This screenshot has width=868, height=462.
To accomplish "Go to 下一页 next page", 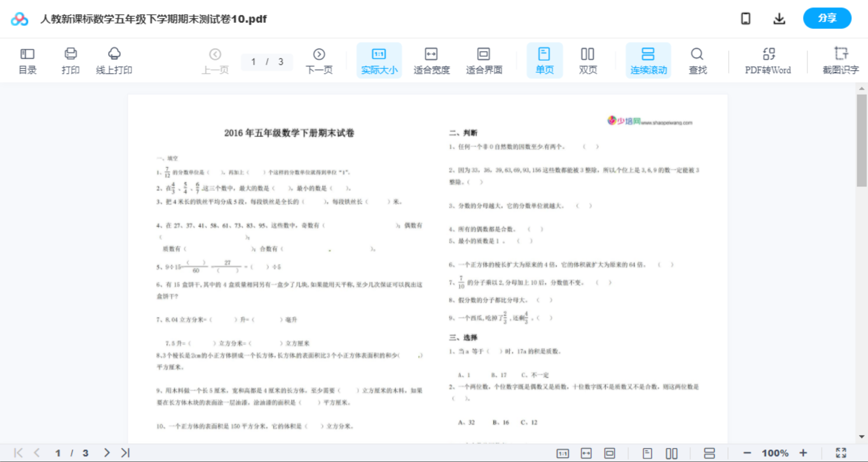I will pyautogui.click(x=319, y=60).
